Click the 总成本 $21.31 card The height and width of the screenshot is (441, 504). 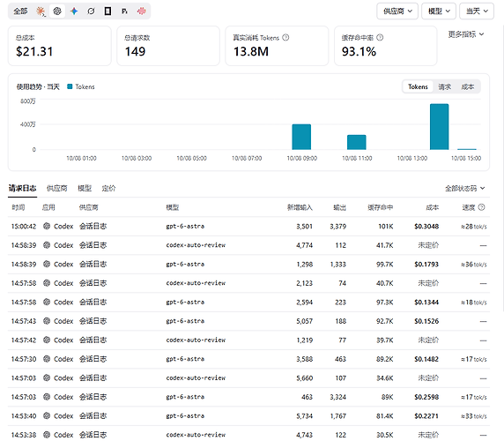59,46
